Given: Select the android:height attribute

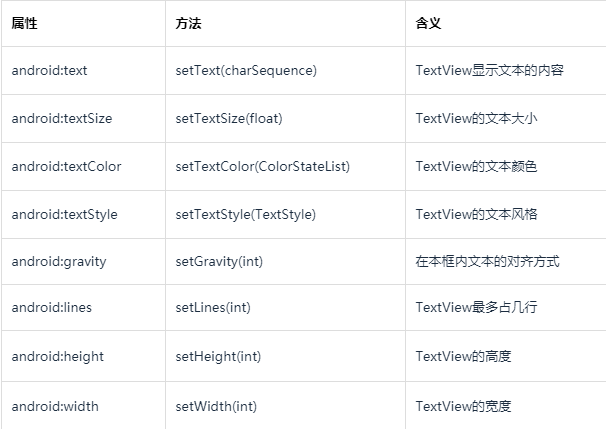Looking at the screenshot, I should pyautogui.click(x=58, y=356).
